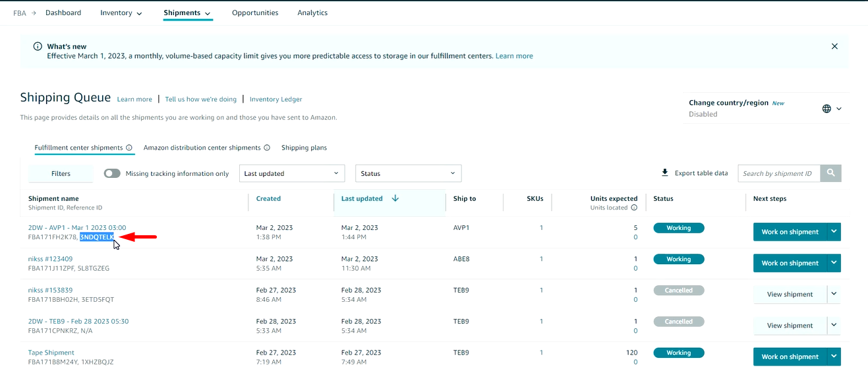Close the What's new banner
868x369 pixels.
point(834,46)
